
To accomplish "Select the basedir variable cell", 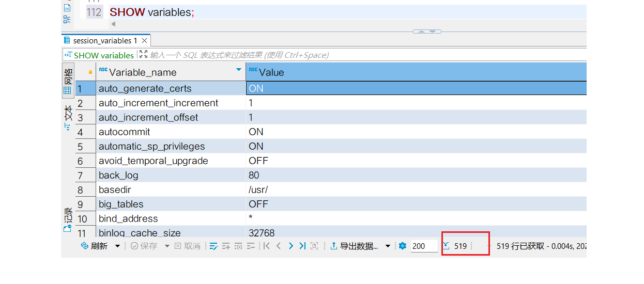I will point(171,190).
